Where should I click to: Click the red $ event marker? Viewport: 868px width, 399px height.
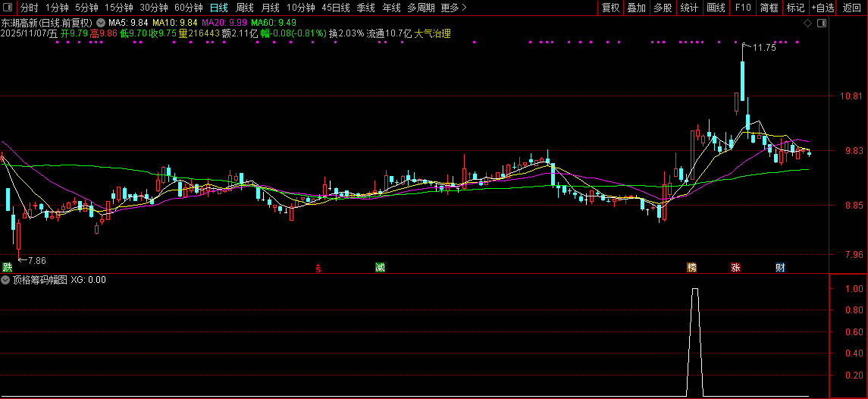(318, 268)
